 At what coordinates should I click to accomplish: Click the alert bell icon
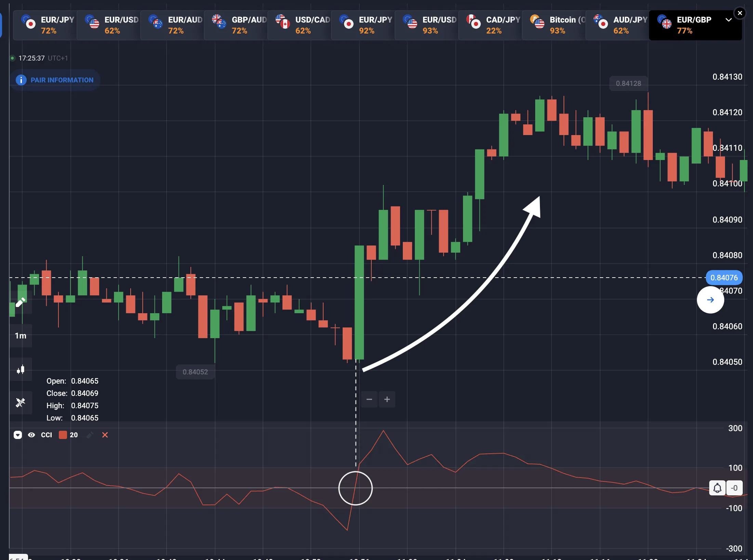pos(717,488)
